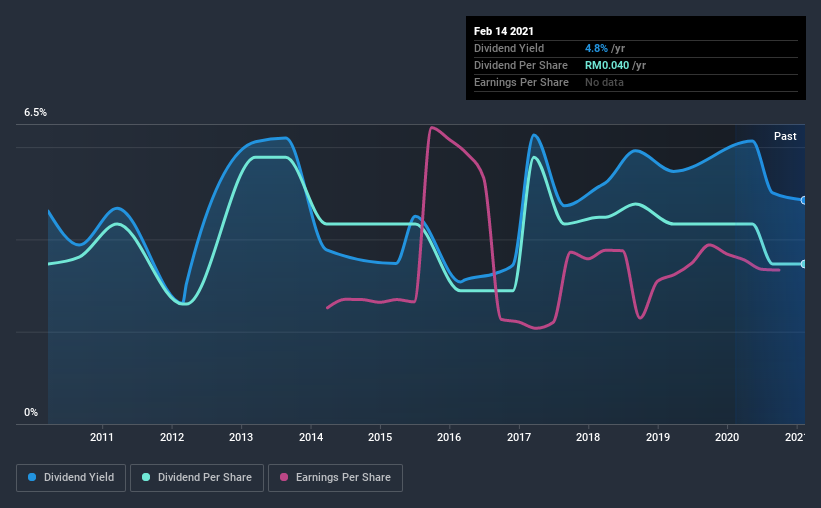Select the 2013 x-axis label
Screen dimensions: 821x508
[x=241, y=437]
